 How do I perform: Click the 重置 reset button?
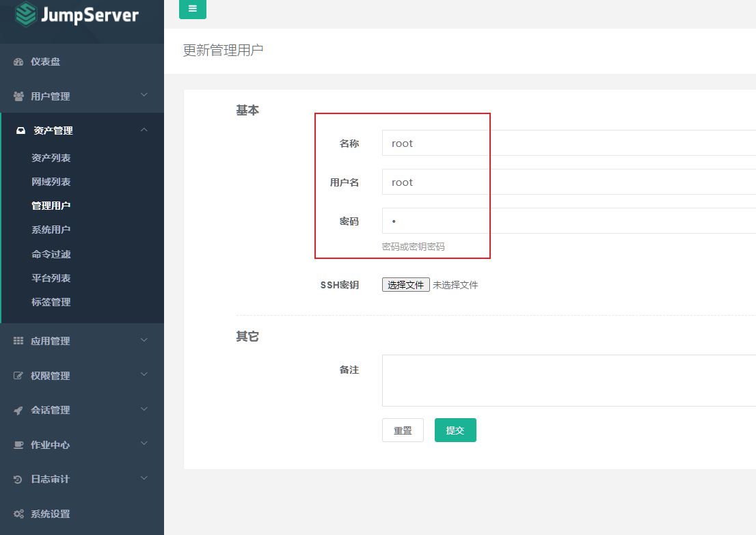[x=403, y=430]
